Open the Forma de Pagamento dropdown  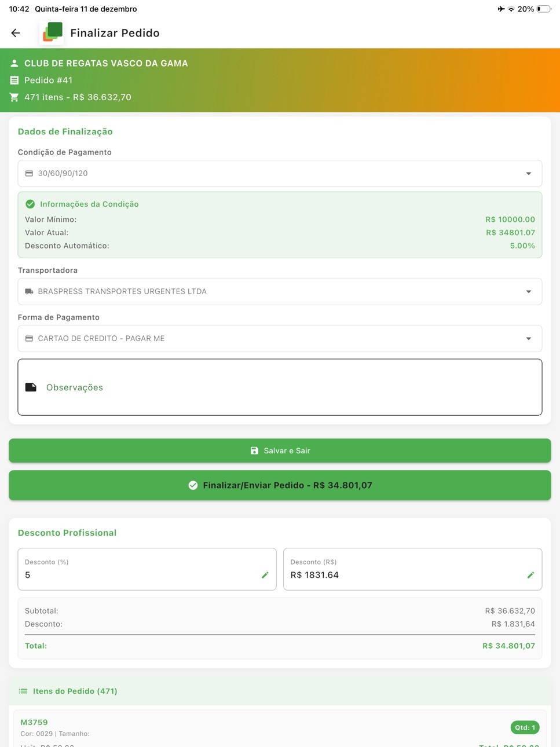point(280,339)
